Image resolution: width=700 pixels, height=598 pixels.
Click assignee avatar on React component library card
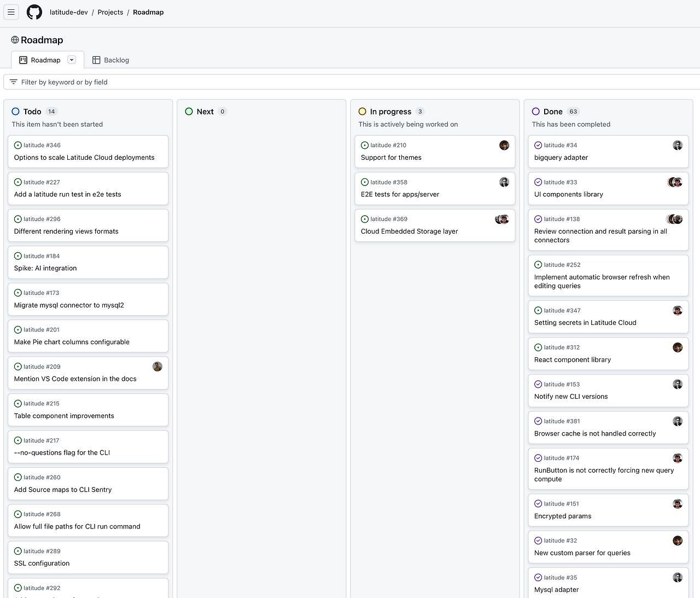coord(678,347)
